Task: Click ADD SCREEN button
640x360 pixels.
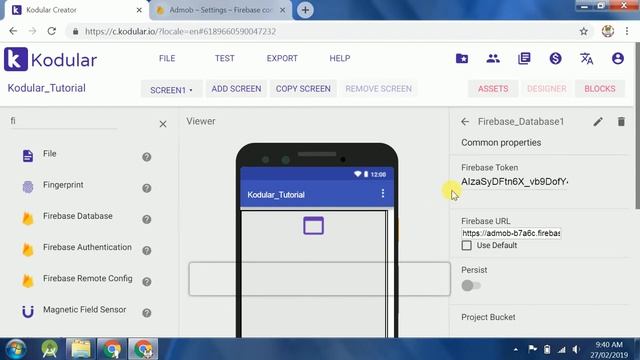Action: (236, 89)
